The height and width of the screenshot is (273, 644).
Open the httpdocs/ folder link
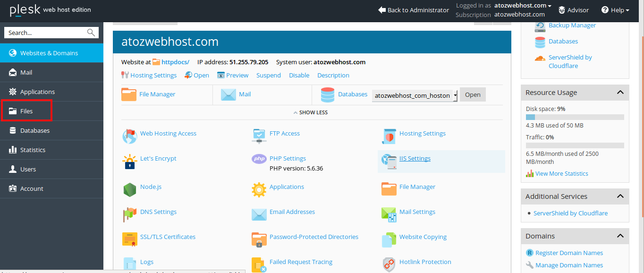176,62
